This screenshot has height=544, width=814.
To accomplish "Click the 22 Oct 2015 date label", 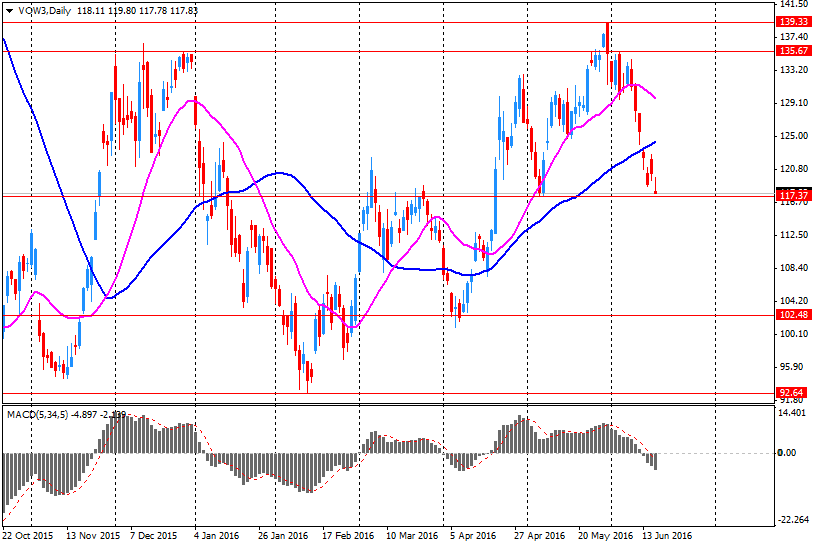I will (x=29, y=535).
